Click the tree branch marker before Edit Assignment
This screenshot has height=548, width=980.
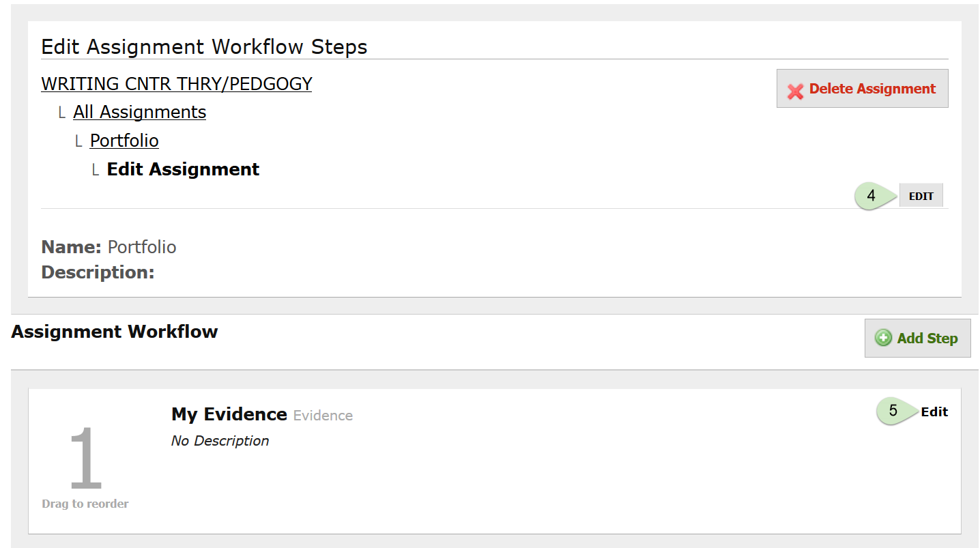[x=96, y=170]
